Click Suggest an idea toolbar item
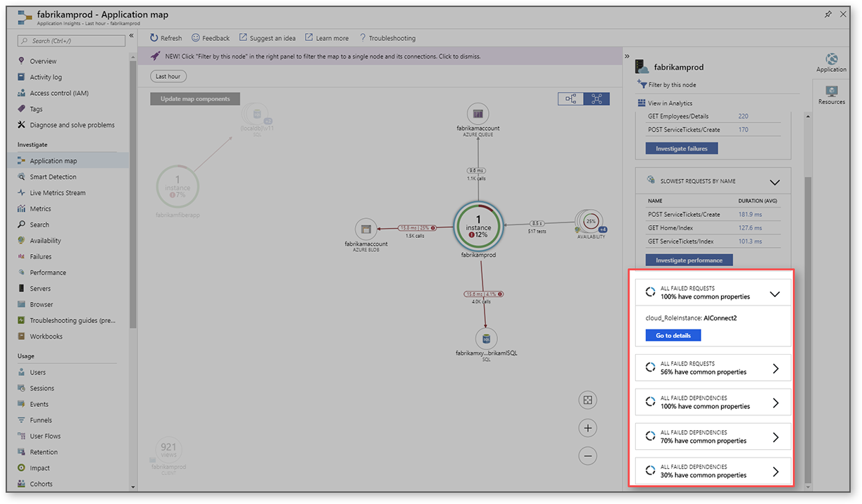Viewport: 862px width, 504px height. 267,38
